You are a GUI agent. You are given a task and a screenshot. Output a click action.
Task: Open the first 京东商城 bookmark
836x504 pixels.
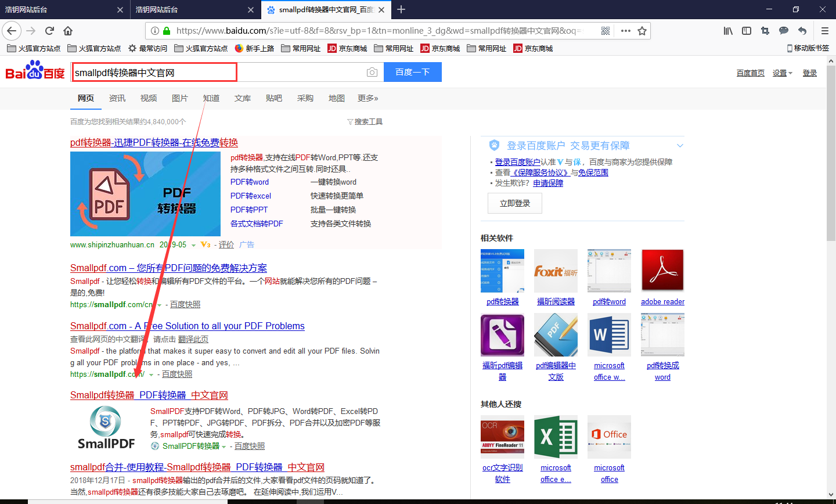[x=347, y=48]
